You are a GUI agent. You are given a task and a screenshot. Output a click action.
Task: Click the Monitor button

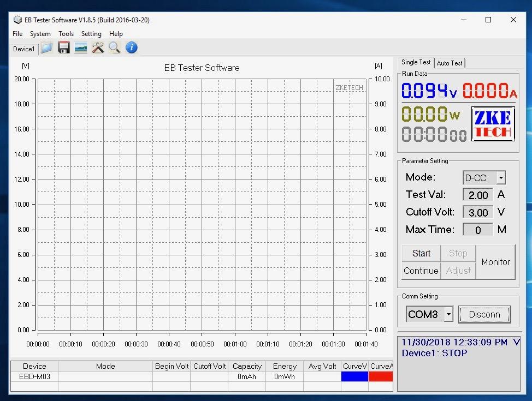(x=495, y=262)
